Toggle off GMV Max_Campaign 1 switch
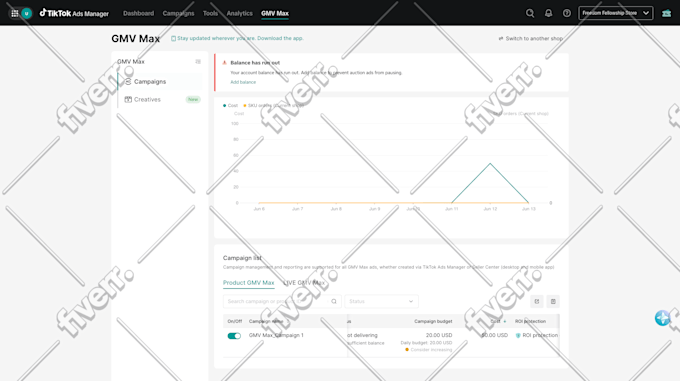This screenshot has width=680, height=381. point(234,336)
